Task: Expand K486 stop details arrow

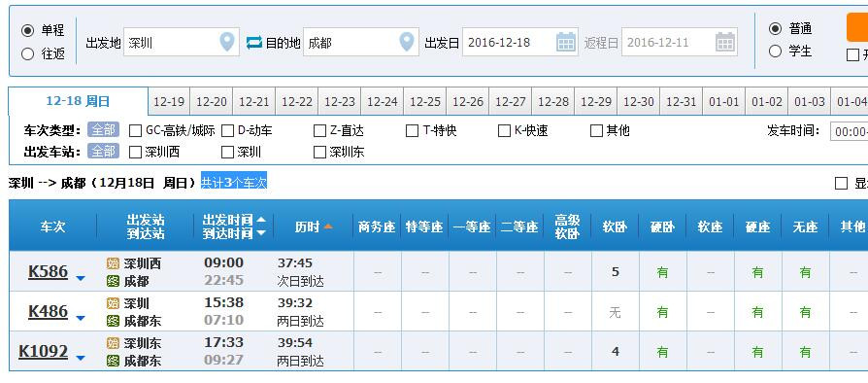Action: [x=81, y=318]
